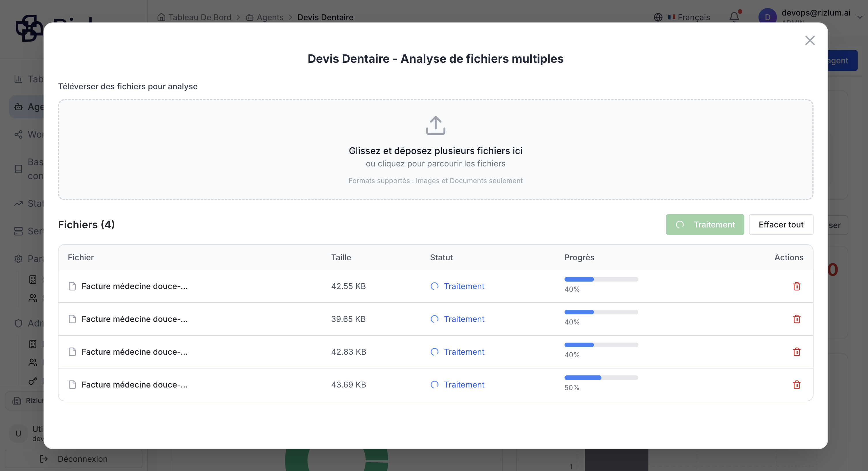Viewport: 868px width, 471px height.
Task: Delete the 42.55 KB file row
Action: 797,286
